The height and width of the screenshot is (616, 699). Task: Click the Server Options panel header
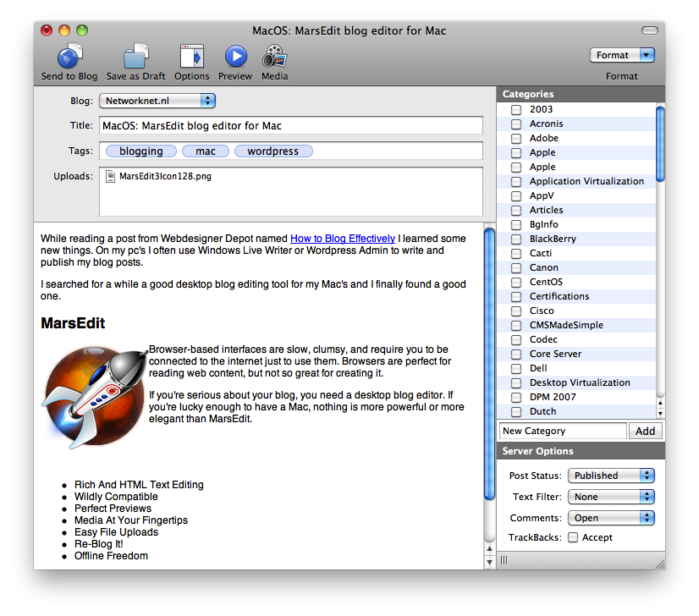click(581, 451)
